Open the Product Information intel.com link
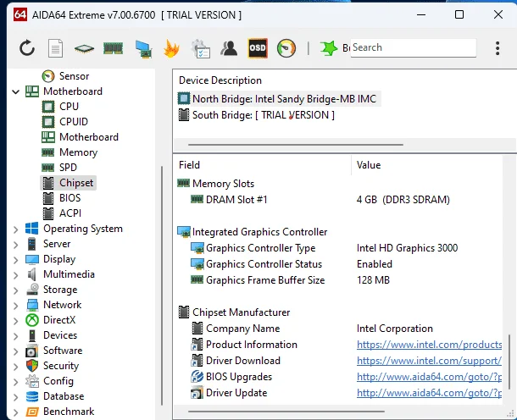517x420 pixels. click(x=430, y=345)
